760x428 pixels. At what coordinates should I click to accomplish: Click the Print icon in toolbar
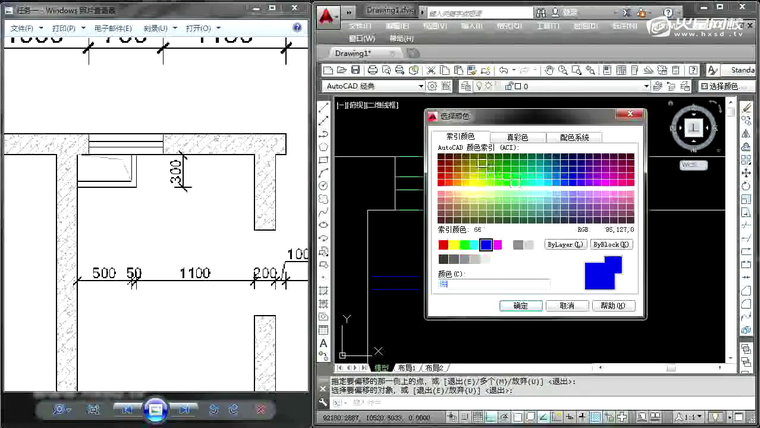(372, 70)
